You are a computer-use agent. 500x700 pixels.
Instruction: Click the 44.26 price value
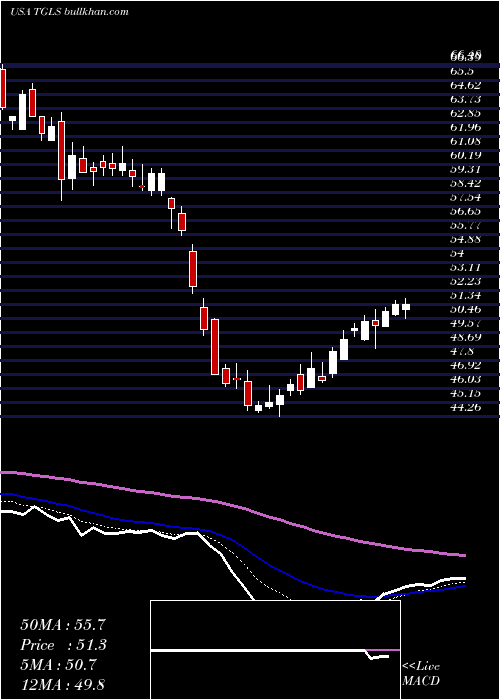coord(466,407)
